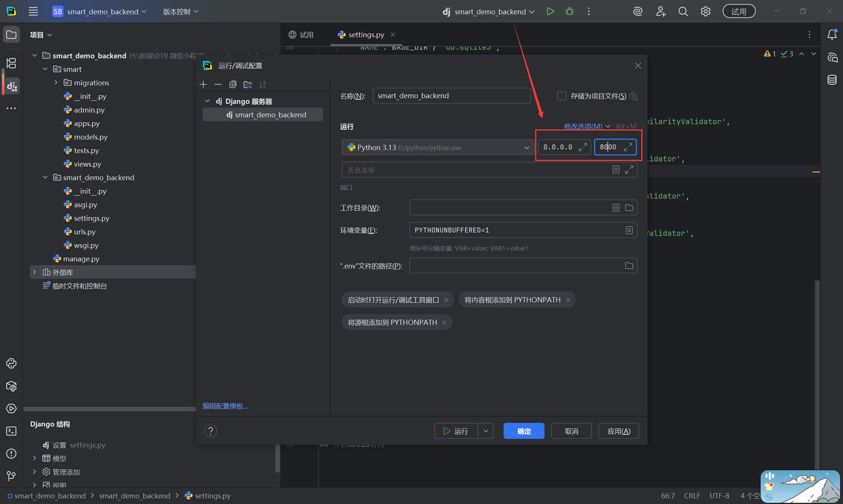Click the copy configuration icon
The height and width of the screenshot is (504, 843).
[233, 85]
